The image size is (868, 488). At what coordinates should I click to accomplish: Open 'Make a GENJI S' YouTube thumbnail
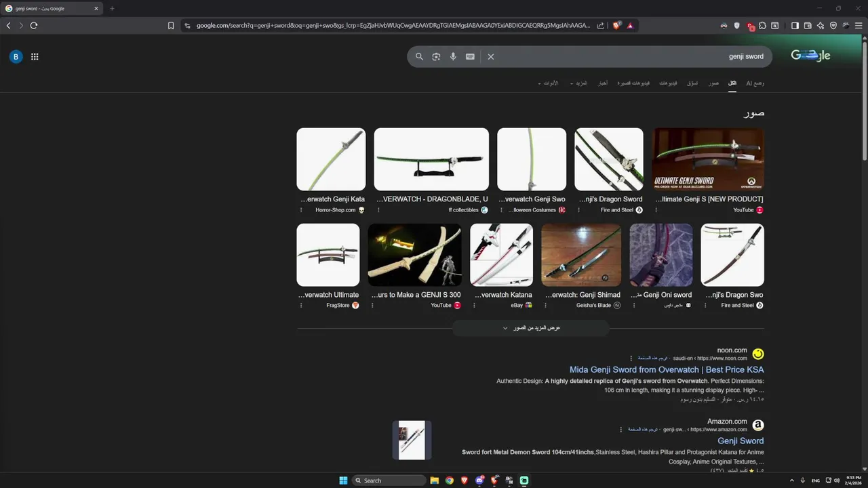point(414,255)
